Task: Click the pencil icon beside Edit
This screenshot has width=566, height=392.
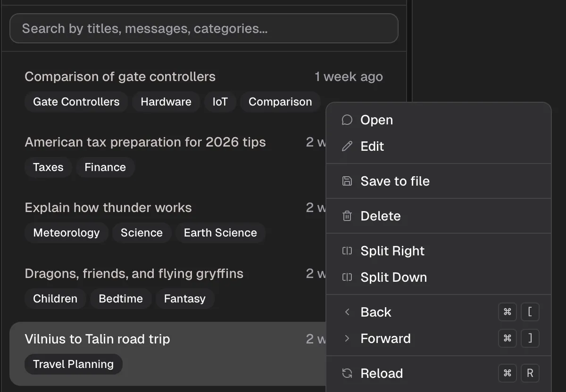Action: (x=347, y=147)
